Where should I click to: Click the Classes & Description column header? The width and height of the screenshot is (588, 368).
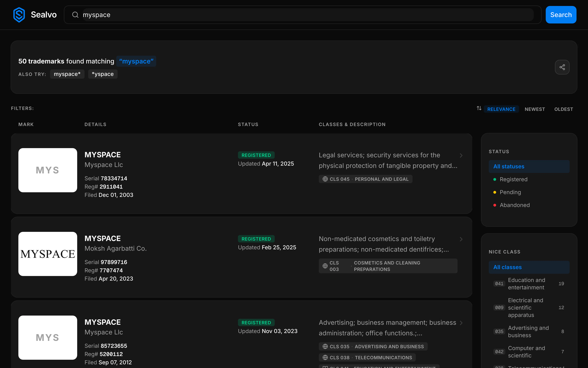tap(352, 124)
